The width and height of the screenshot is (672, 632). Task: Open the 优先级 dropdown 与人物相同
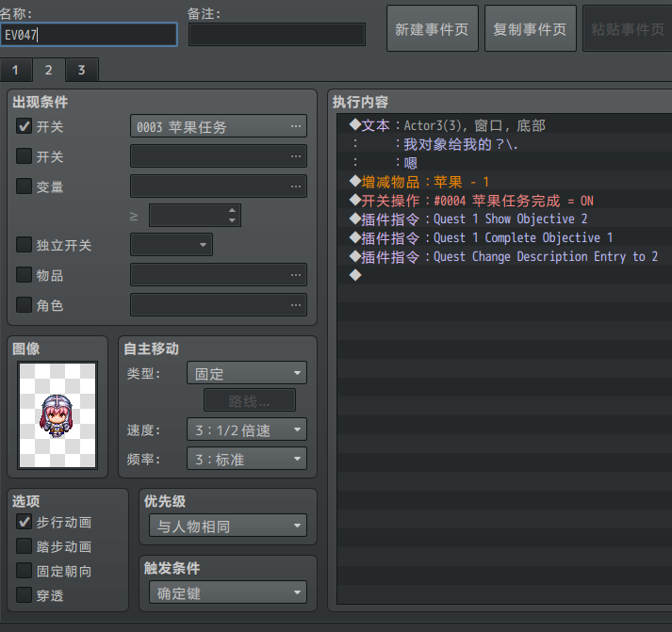pos(228,526)
